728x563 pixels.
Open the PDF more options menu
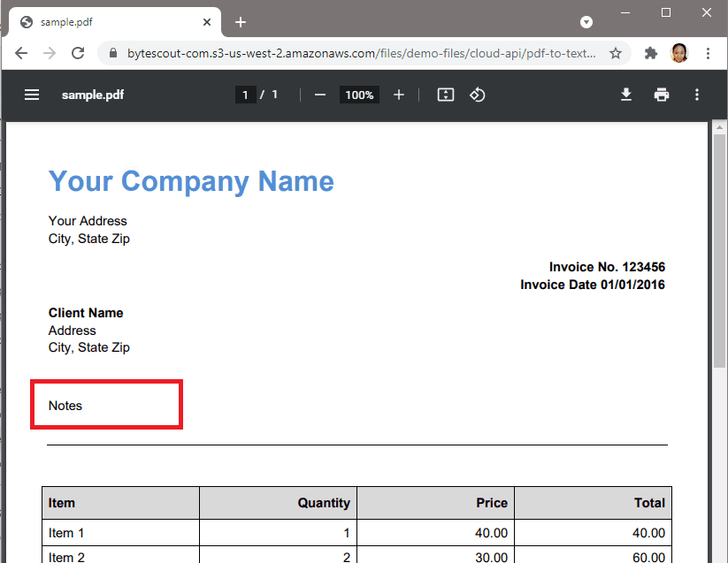click(697, 95)
